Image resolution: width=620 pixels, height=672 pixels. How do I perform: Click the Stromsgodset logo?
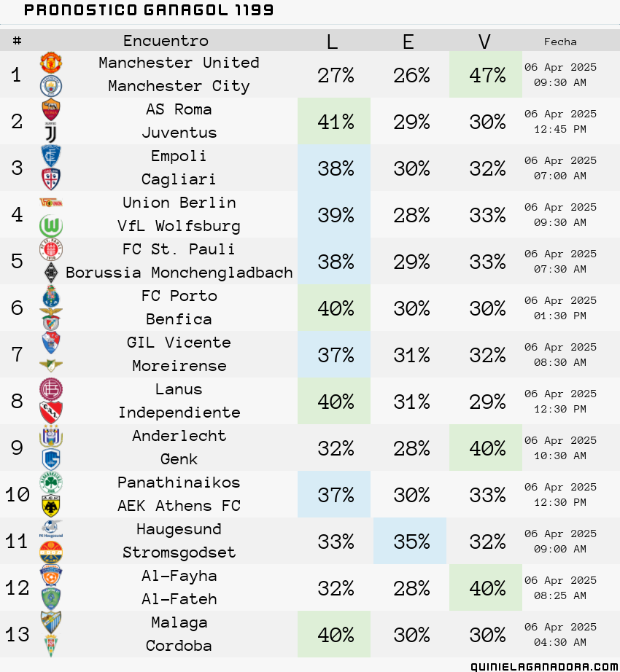tap(51, 552)
